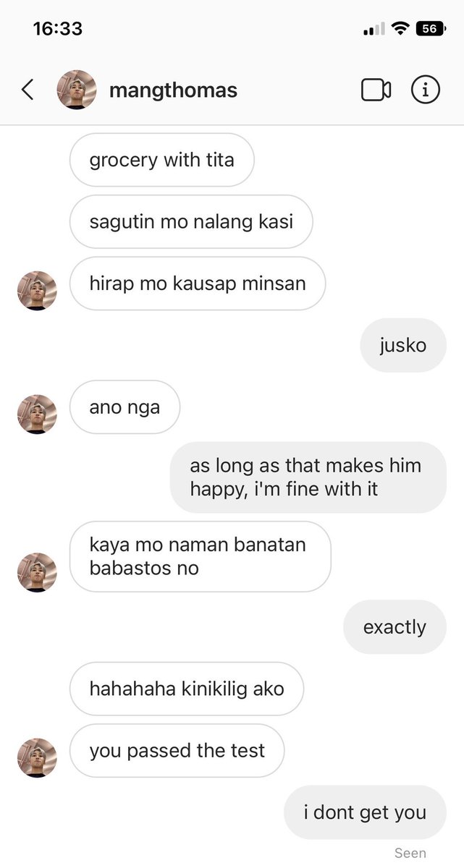
Task: Open the profile picture in the header
Action: pos(77,90)
